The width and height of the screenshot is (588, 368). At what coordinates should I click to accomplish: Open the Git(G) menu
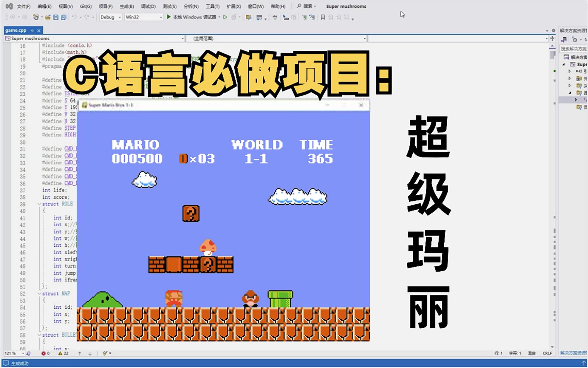pyautogui.click(x=86, y=6)
